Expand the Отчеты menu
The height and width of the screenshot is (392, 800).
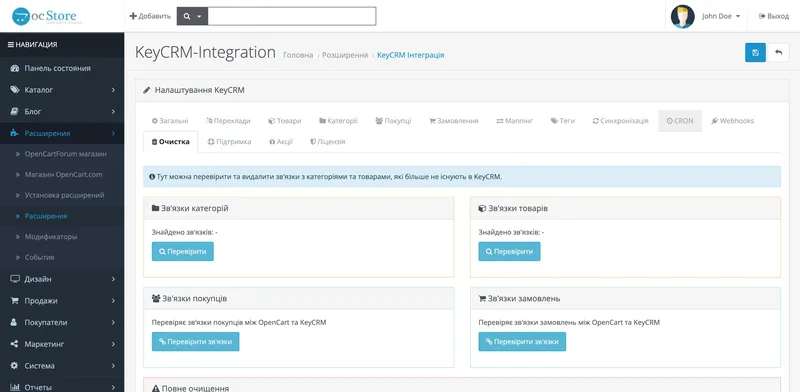pos(62,387)
